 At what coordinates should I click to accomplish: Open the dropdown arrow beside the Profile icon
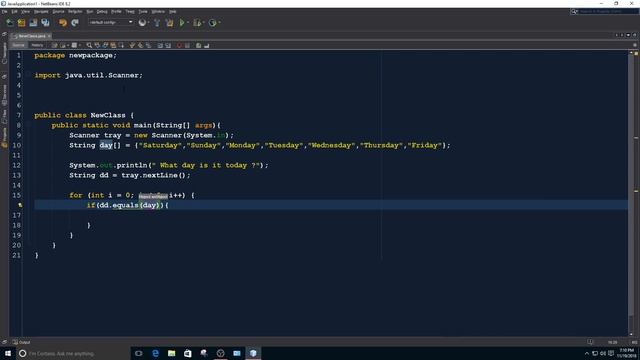click(219, 23)
